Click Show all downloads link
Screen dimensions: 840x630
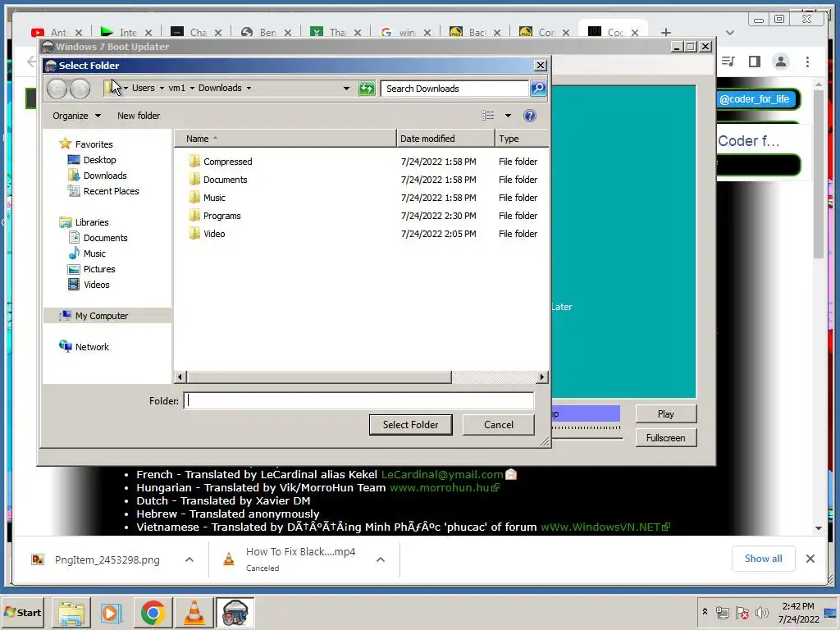[x=763, y=559]
